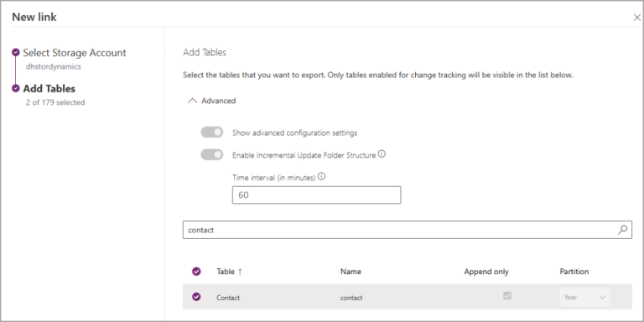Click the search magnifier icon

point(623,230)
